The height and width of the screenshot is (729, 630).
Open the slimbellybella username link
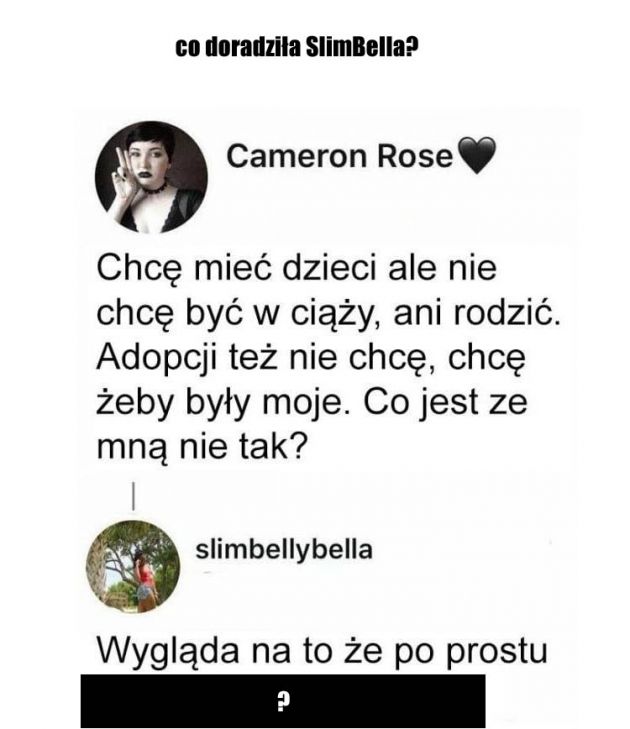pyautogui.click(x=284, y=550)
